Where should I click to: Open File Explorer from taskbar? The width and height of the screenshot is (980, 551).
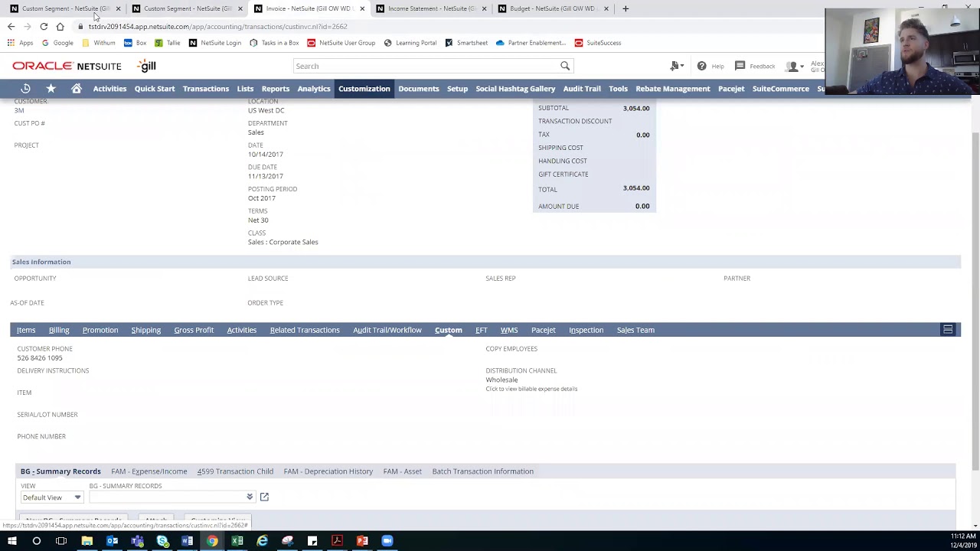[x=87, y=541]
